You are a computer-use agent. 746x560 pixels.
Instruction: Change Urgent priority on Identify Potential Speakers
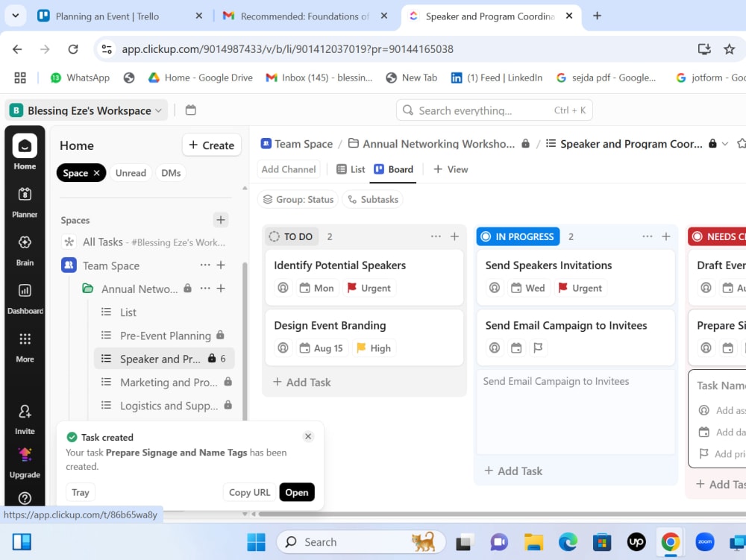coord(369,288)
